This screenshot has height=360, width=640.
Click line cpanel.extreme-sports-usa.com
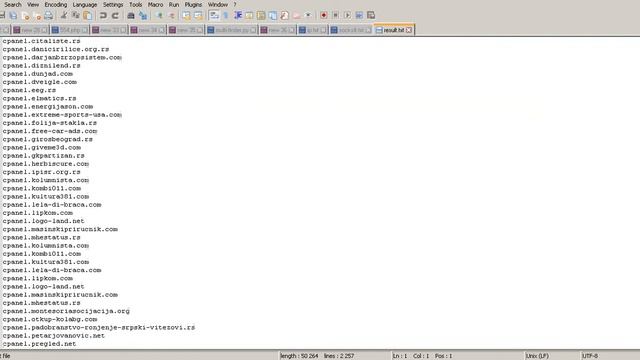pos(62,115)
